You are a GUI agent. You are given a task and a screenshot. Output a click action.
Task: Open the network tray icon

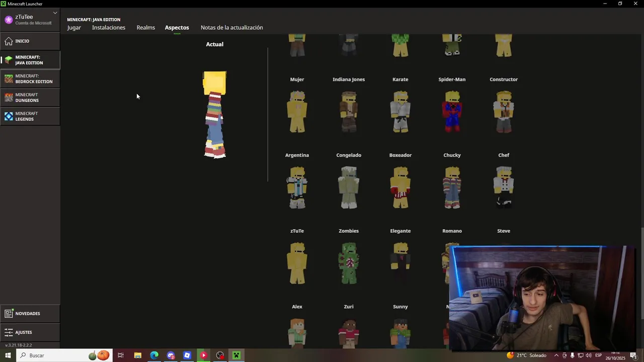coord(580,355)
